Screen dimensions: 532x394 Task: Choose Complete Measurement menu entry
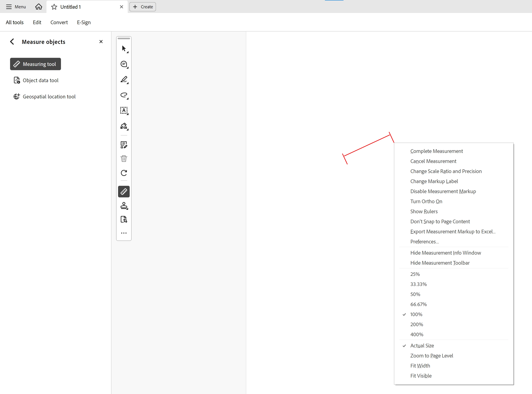[x=436, y=151]
